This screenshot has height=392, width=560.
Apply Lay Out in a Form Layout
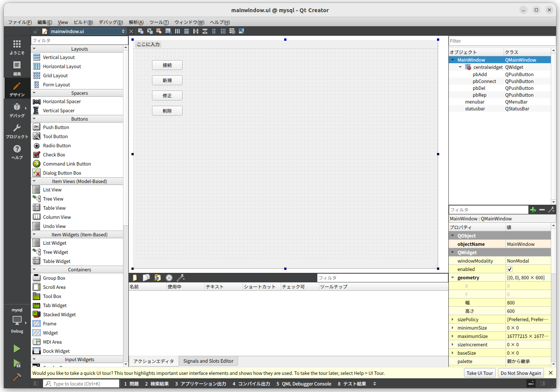(x=214, y=31)
